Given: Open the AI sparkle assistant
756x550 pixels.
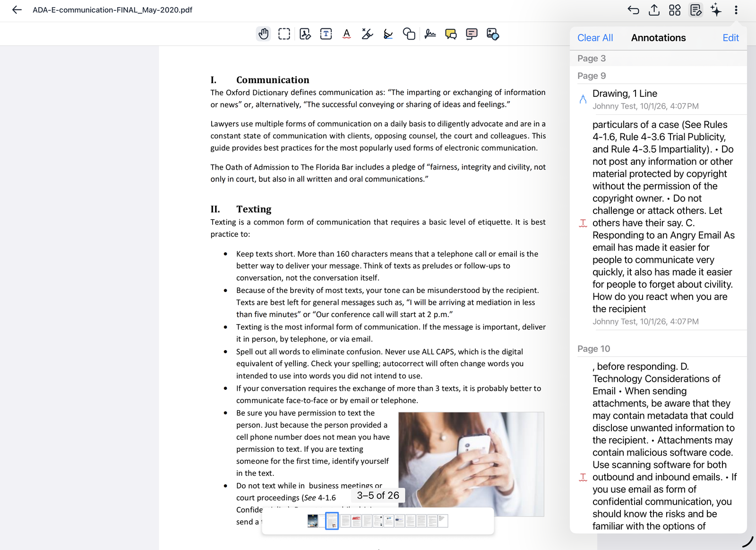Looking at the screenshot, I should (716, 10).
